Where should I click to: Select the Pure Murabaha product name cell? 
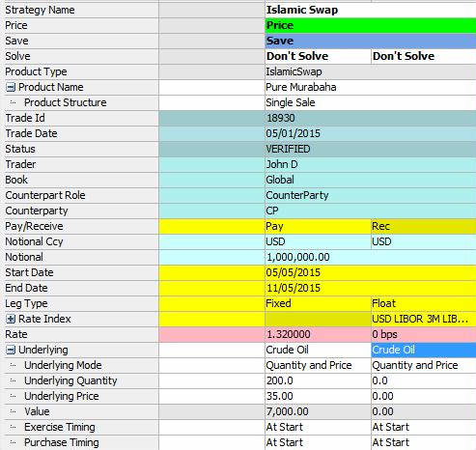[x=371, y=87]
